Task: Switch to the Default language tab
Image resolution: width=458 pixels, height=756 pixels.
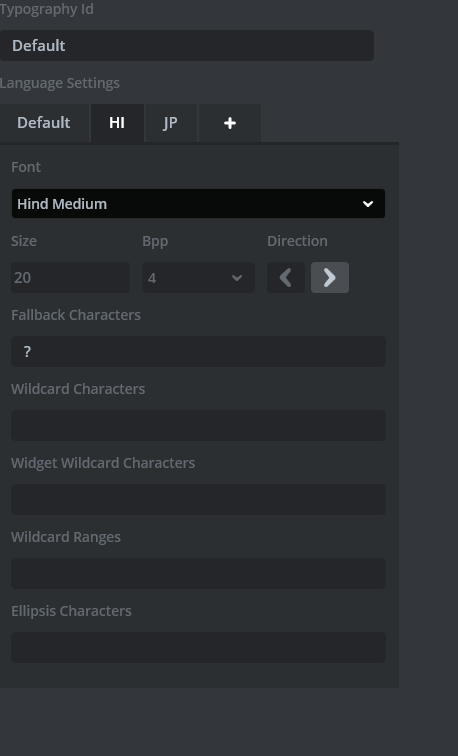Action: click(x=44, y=123)
